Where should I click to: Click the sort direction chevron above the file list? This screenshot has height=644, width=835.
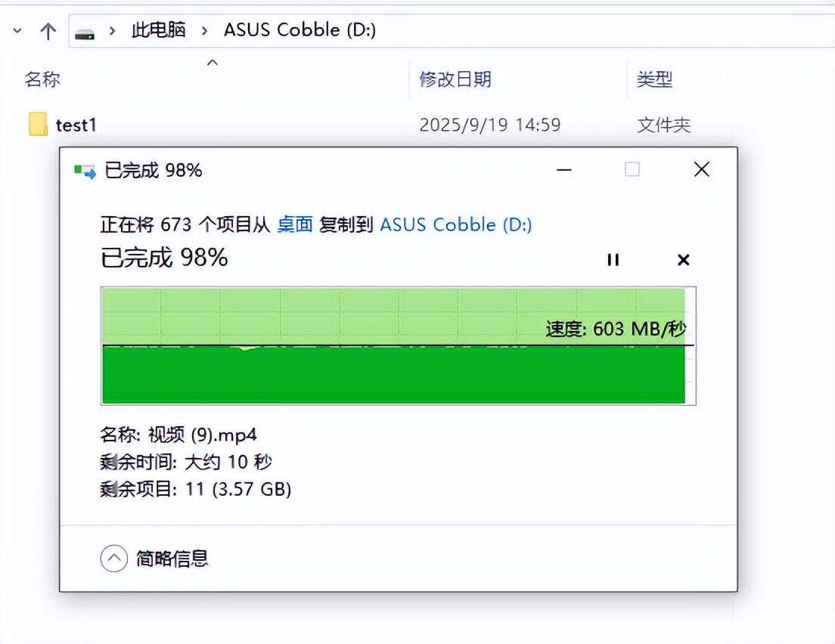[x=213, y=63]
